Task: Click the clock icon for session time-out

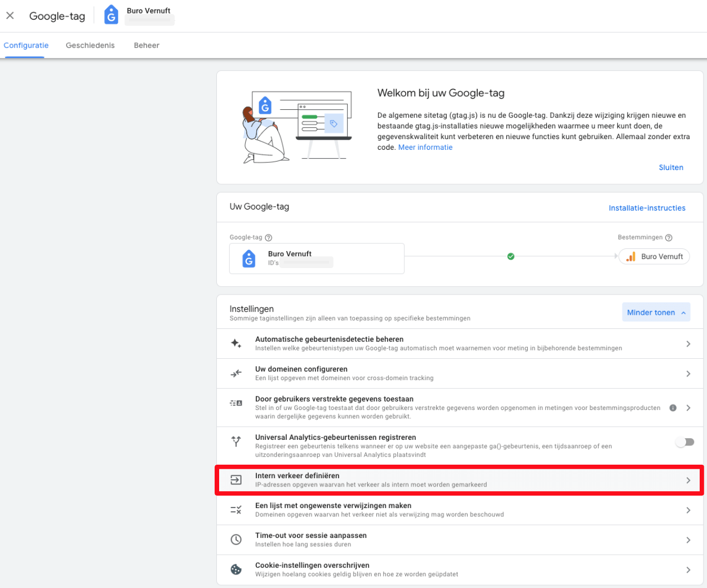Action: click(236, 540)
